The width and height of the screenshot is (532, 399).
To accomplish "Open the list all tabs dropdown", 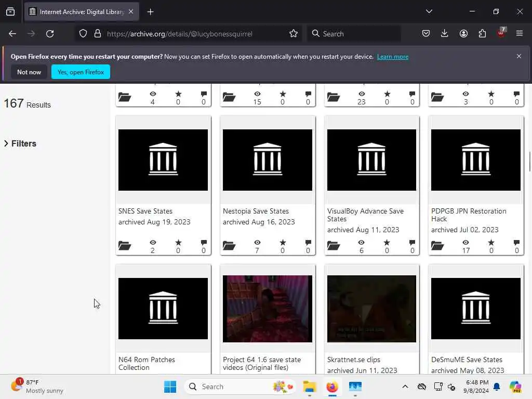I will coord(429,11).
